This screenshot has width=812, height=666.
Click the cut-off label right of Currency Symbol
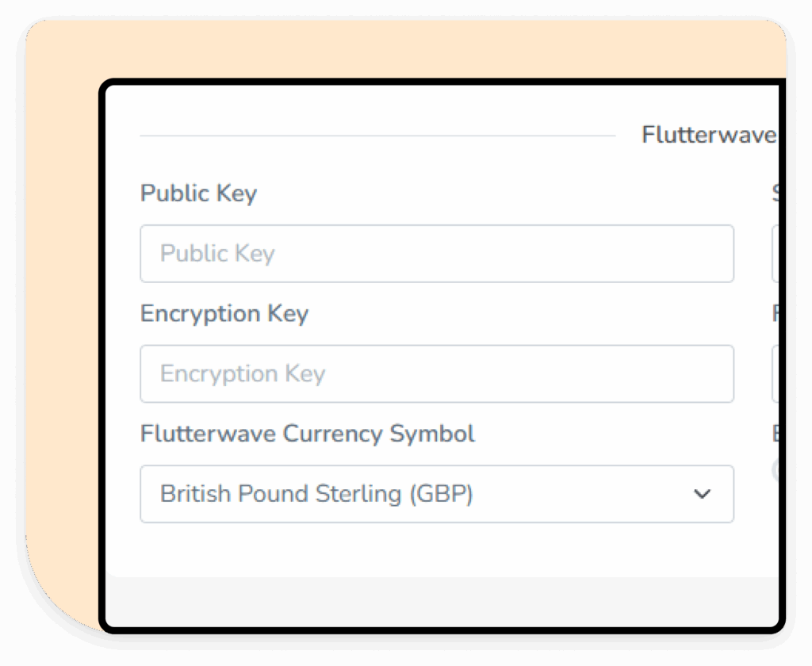(776, 433)
